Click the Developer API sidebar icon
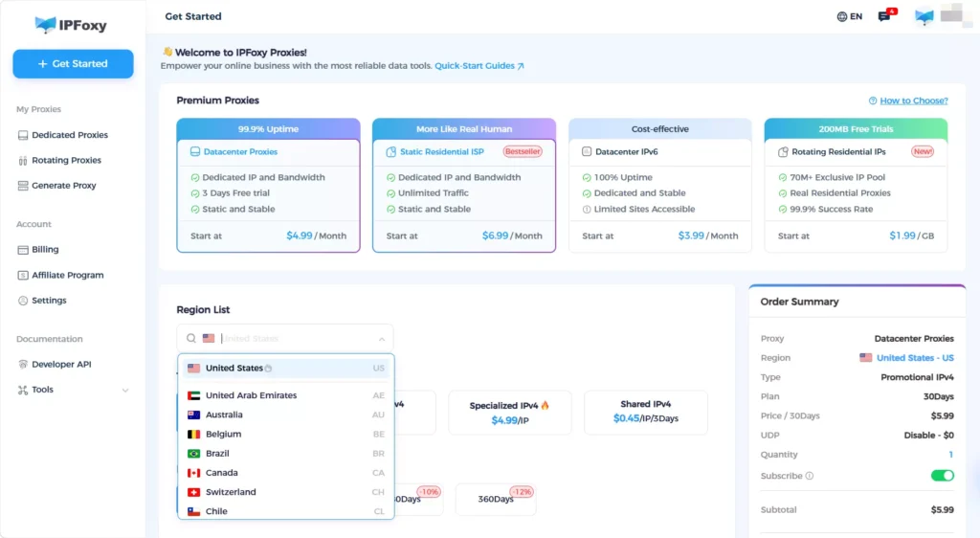The height and width of the screenshot is (538, 980). point(23,365)
